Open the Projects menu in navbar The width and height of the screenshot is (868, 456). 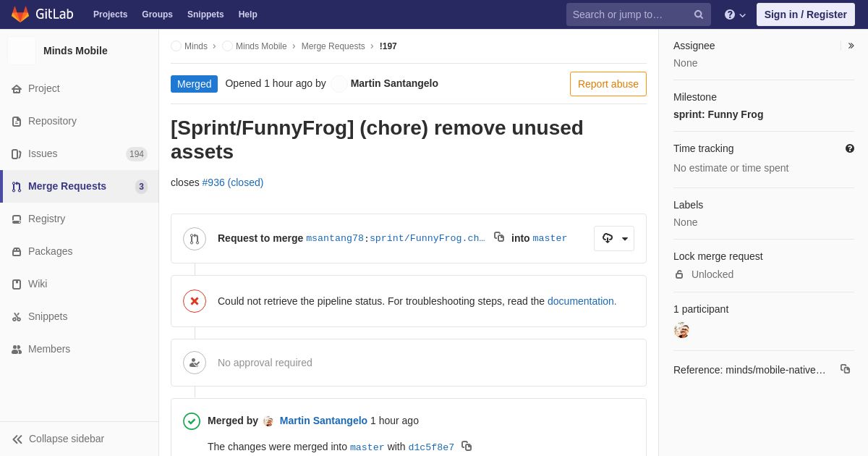point(110,14)
